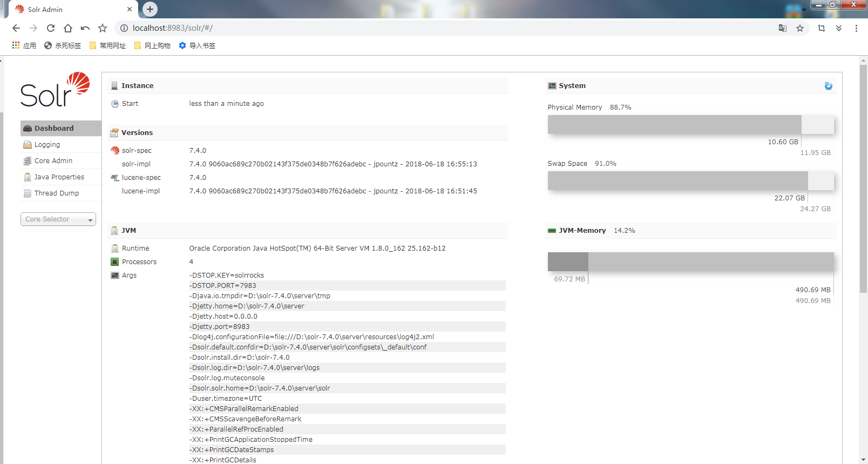Click the JVM-Memory usage bar
This screenshot has width=868, height=464.
[x=690, y=261]
